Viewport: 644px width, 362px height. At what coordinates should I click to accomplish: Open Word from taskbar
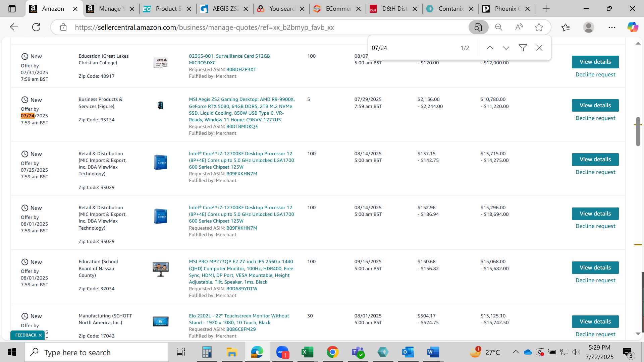[433, 352]
